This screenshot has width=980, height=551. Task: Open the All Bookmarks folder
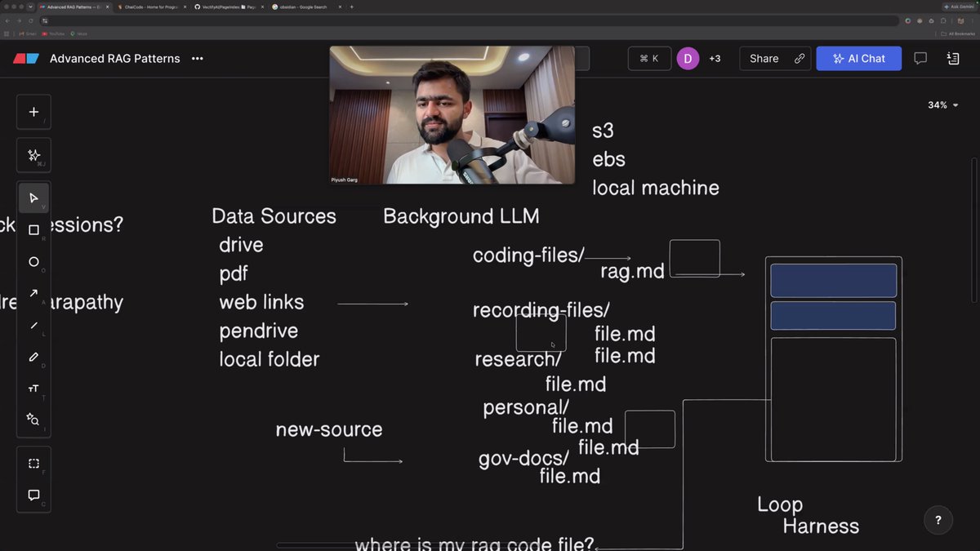[957, 33]
